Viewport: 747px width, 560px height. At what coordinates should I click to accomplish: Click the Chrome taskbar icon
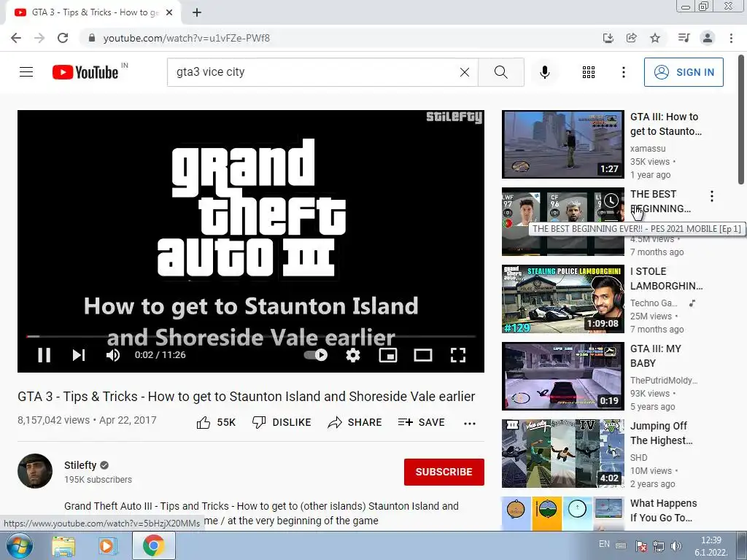[153, 546]
